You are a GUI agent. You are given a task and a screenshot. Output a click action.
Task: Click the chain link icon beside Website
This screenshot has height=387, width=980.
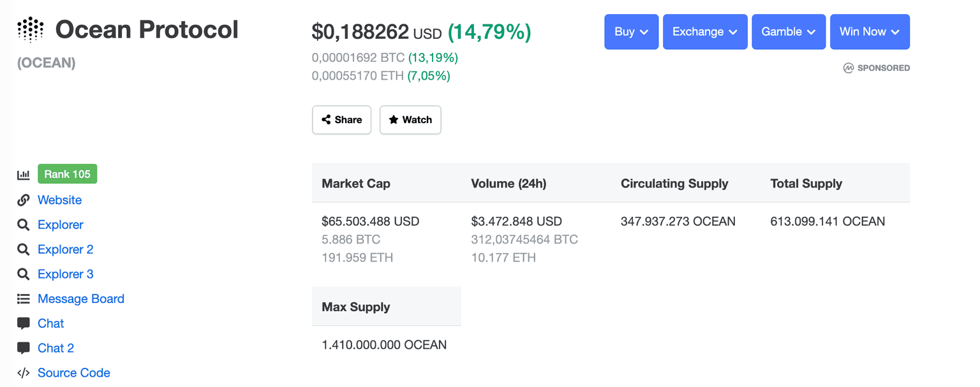click(x=24, y=200)
